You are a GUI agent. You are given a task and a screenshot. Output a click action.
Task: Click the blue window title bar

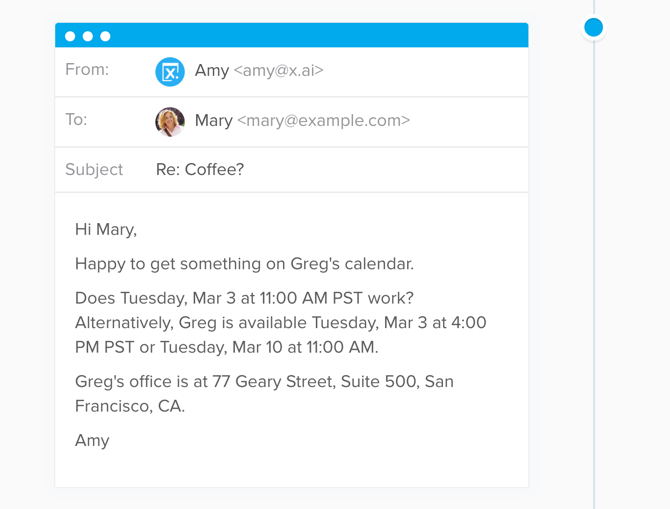(292, 35)
